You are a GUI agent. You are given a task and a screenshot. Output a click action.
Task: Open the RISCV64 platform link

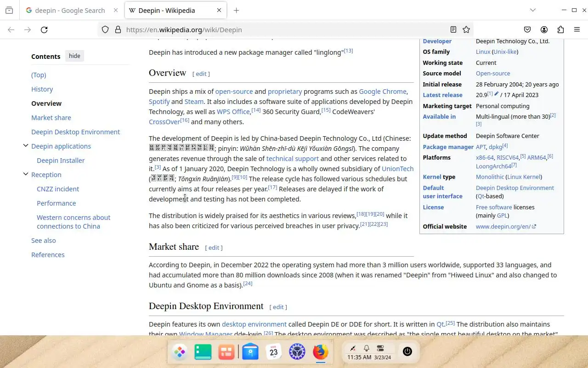(507, 157)
